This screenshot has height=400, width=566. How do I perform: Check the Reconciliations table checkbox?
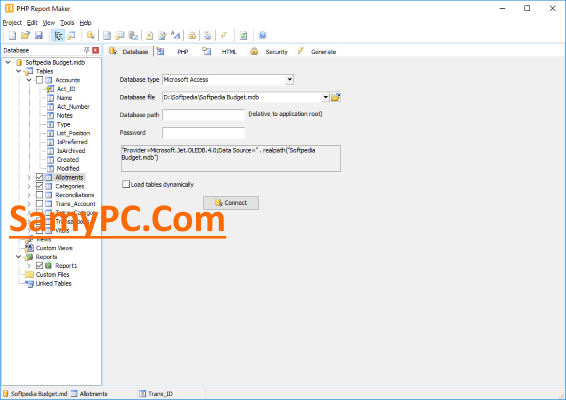click(39, 195)
